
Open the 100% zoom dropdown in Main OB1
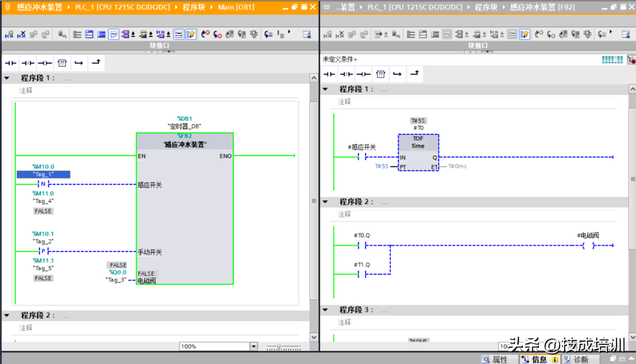(254, 346)
